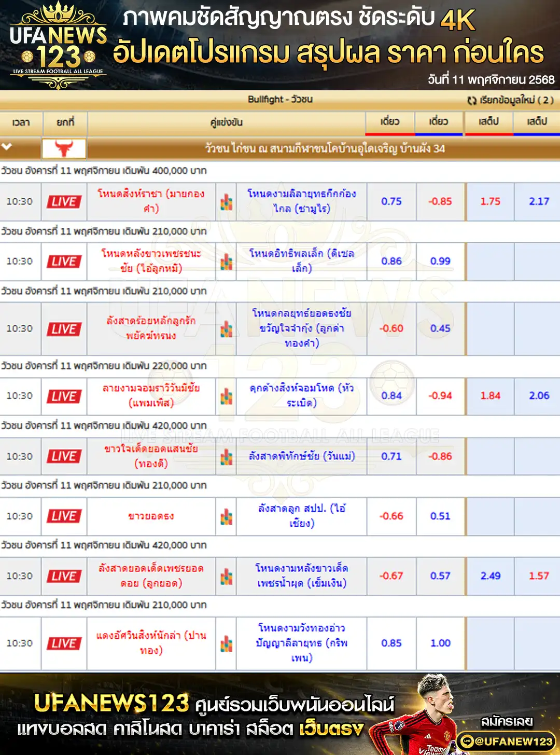Open statistics chart icon for last match

point(226,644)
